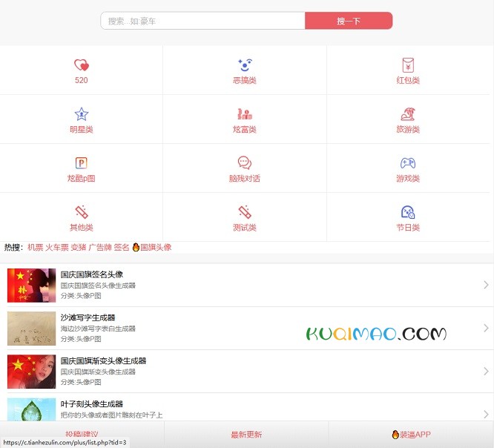Open the 其他类 category icon

pos(82,212)
